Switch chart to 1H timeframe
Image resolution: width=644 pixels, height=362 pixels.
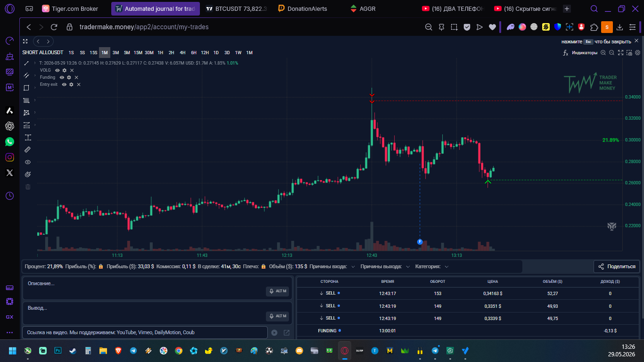160,53
